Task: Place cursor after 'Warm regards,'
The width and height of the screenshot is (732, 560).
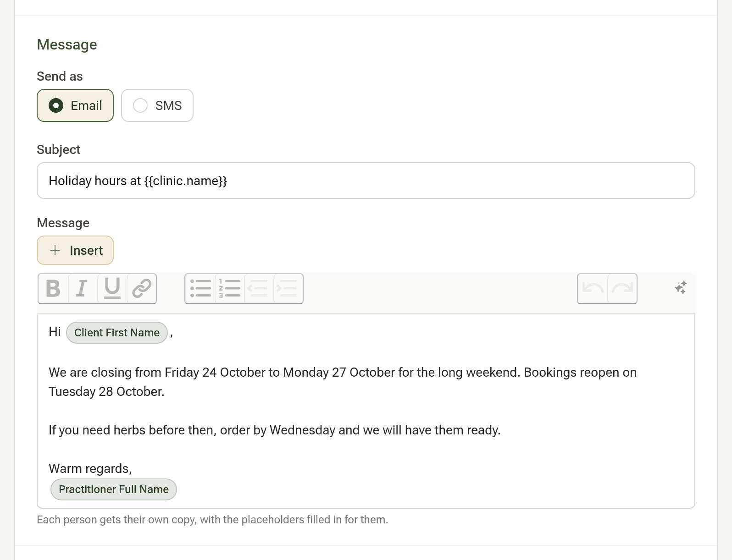Action: (133, 468)
